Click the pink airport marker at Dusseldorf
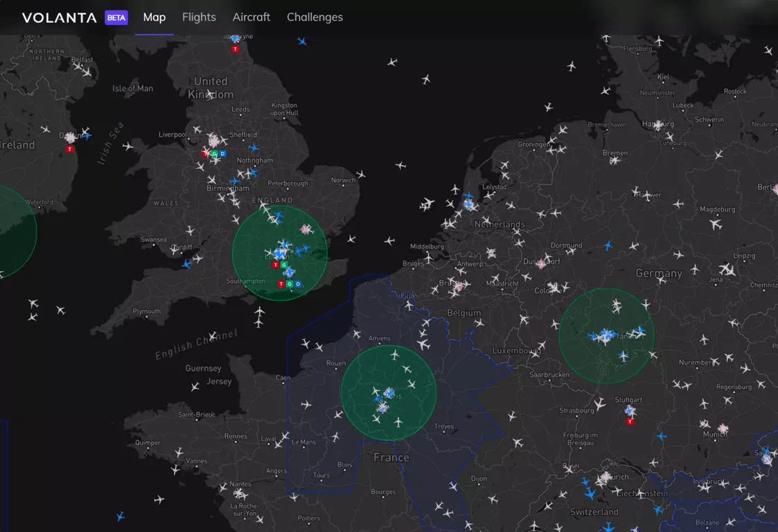Screen dimensions: 778x532 (x=541, y=263)
